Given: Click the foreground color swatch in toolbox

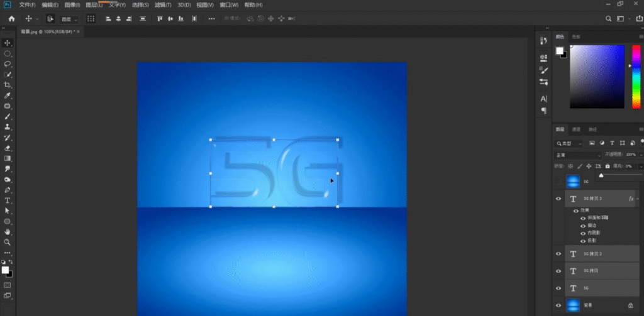Looking at the screenshot, I should [x=5, y=270].
